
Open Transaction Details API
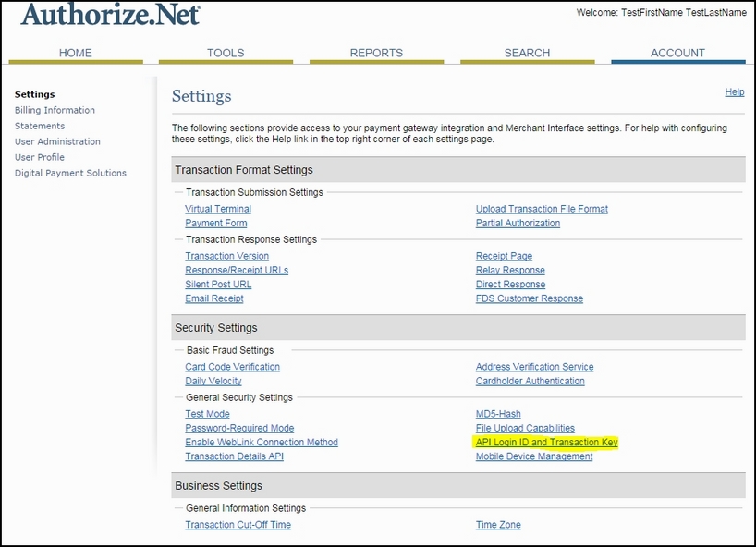(x=235, y=456)
